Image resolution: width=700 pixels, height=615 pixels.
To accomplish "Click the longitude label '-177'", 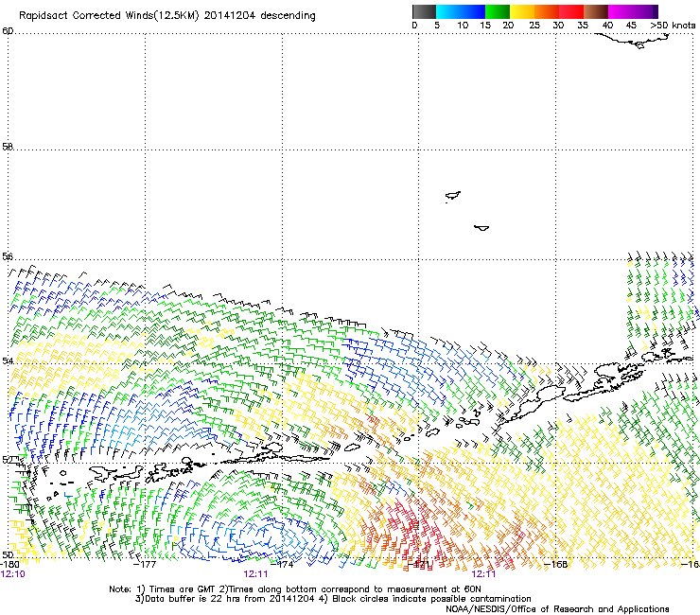I will point(146,564).
